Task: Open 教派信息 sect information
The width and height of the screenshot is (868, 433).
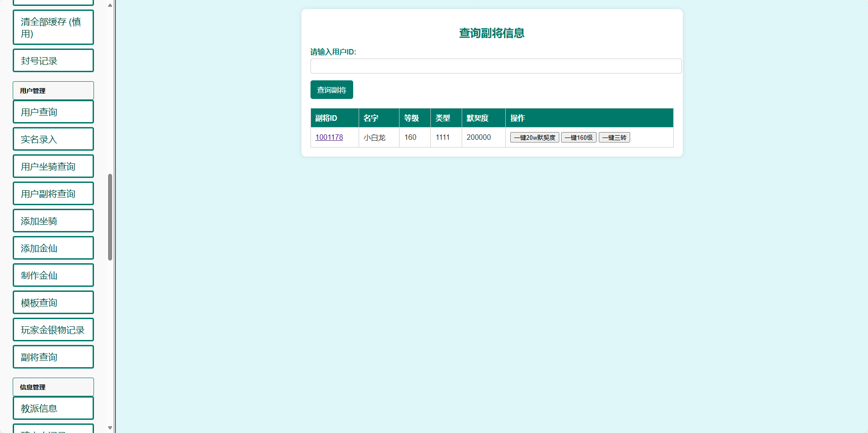Action: click(53, 408)
